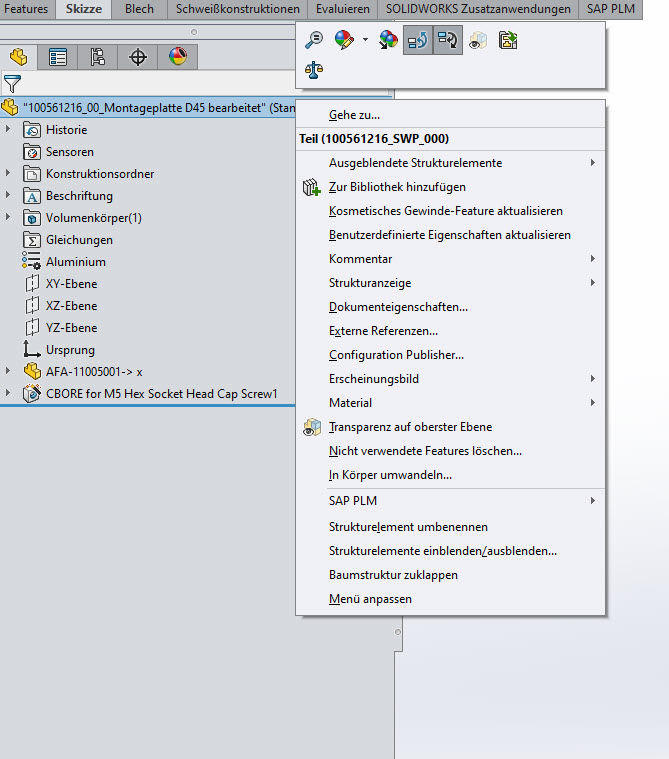Open the SOLIDWORKS Zusatzanwendungen tab

coord(478,9)
